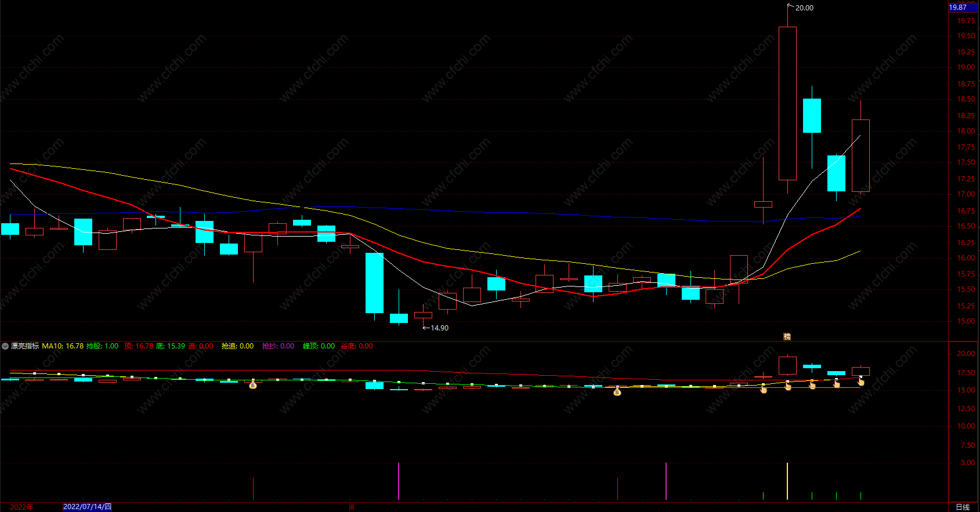Click the 2022/07/14/四 date marker
980x512 pixels.
(87, 507)
